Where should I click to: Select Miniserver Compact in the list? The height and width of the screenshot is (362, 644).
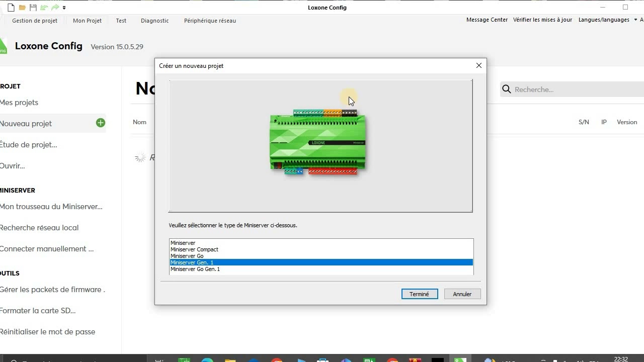[321, 249]
